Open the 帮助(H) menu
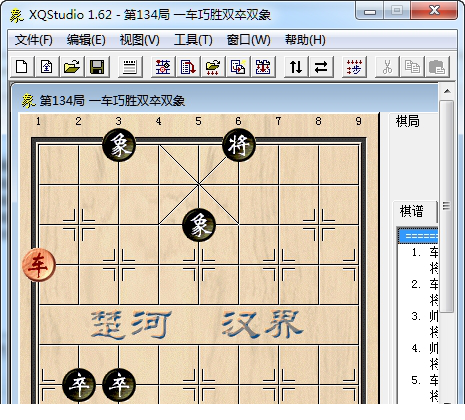 point(305,40)
